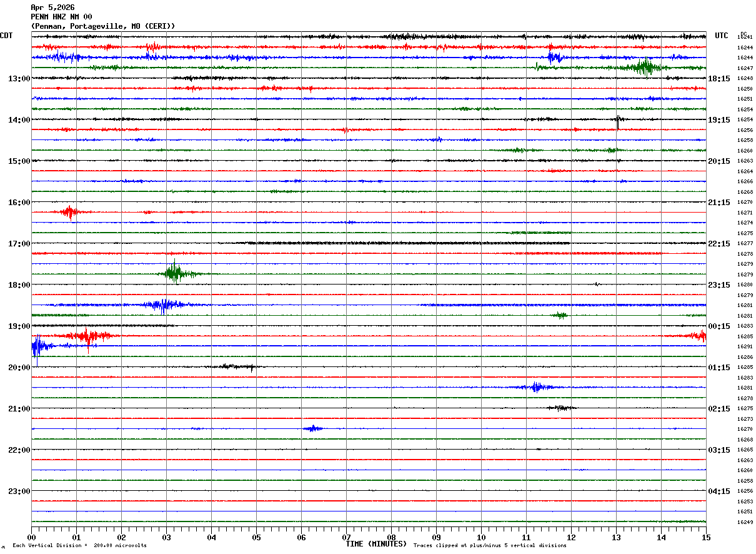The width and height of the screenshot is (756, 554).
Task: Click the Apr 5,2026 date header
Action: tap(52, 8)
